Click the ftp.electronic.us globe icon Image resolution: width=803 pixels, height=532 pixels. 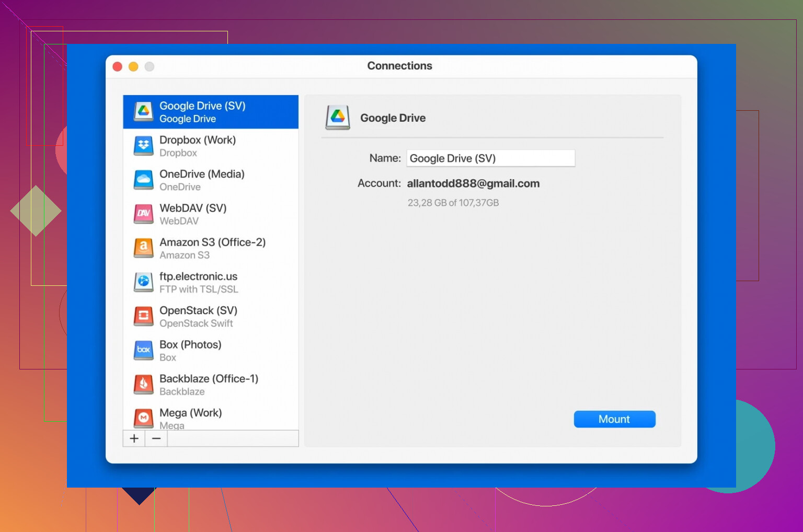click(143, 282)
